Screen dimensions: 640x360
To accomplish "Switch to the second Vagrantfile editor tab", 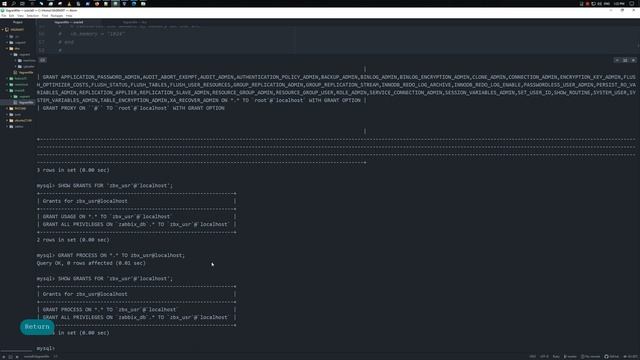I will pyautogui.click(x=135, y=22).
